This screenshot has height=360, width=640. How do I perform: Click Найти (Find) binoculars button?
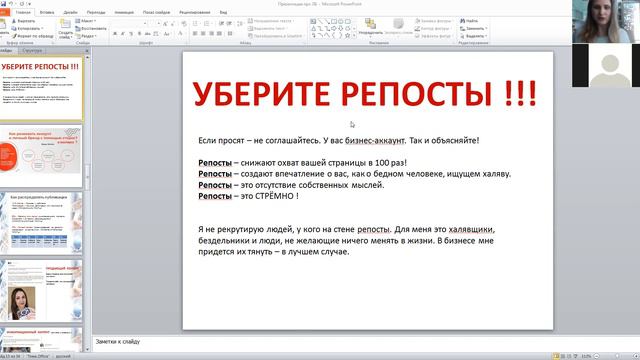(x=469, y=21)
